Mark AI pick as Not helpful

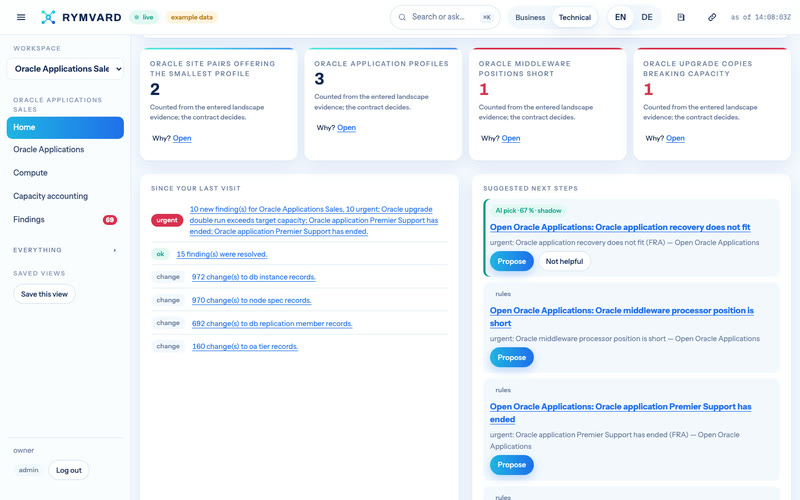click(564, 261)
